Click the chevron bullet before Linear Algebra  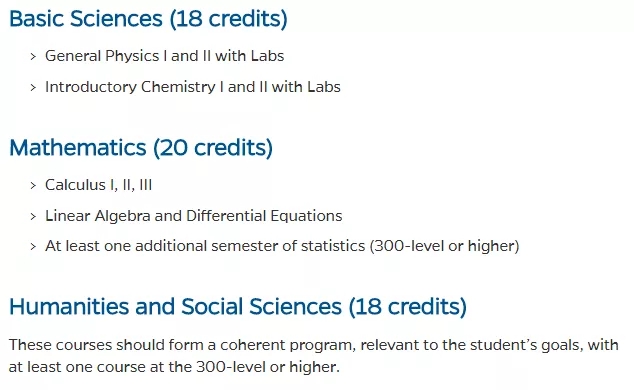click(33, 217)
